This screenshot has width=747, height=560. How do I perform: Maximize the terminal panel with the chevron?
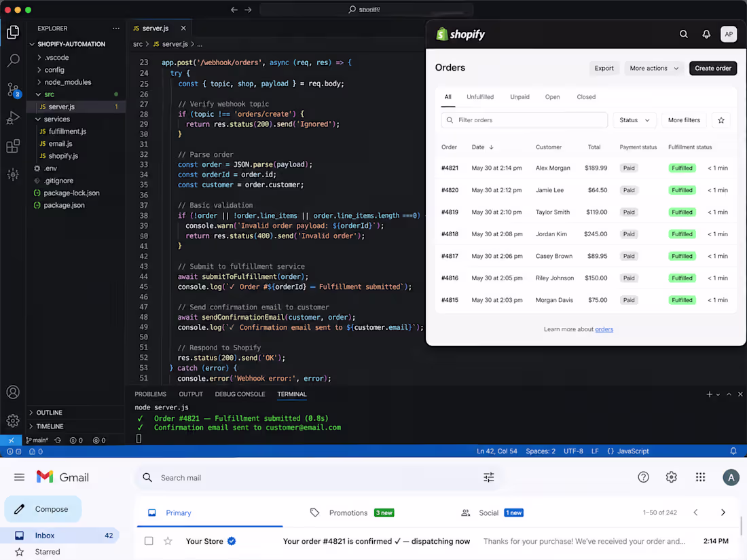pyautogui.click(x=729, y=394)
